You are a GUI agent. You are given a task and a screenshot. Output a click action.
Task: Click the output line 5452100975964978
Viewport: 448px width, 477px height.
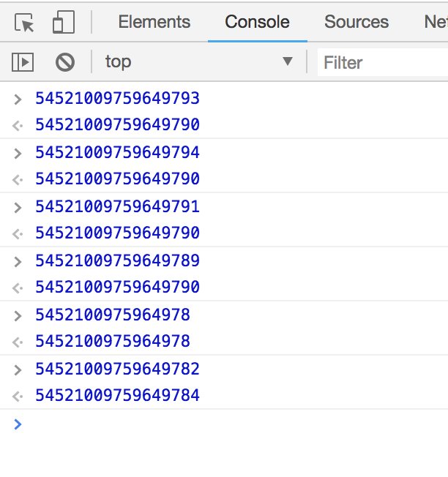point(113,341)
